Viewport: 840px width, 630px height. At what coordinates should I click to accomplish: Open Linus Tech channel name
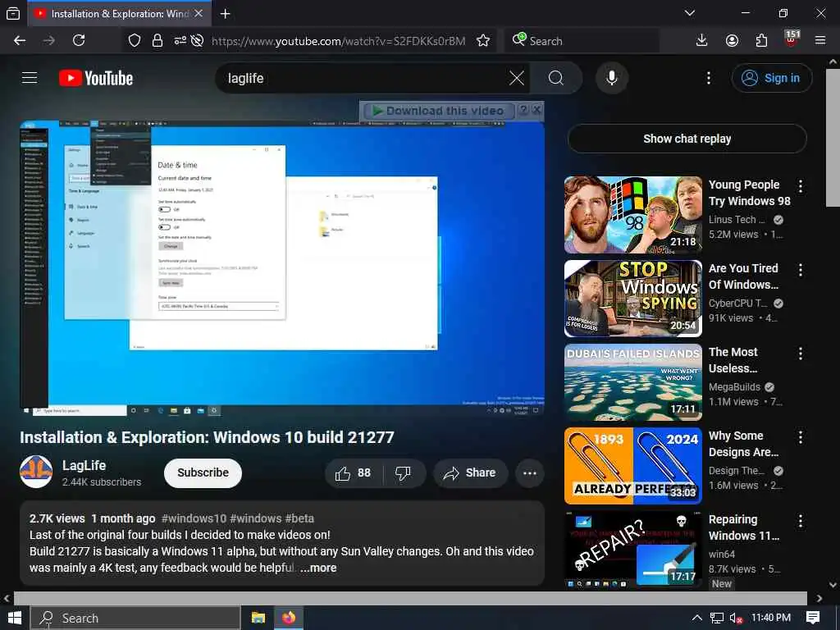tap(737, 220)
